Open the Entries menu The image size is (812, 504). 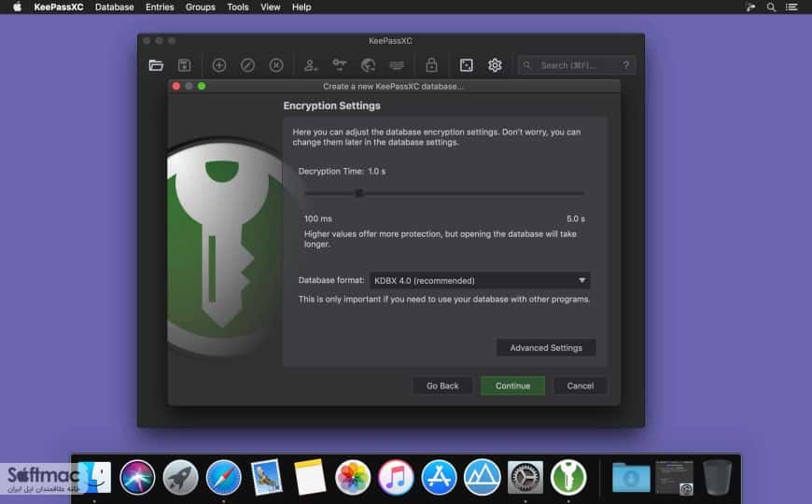pyautogui.click(x=160, y=7)
